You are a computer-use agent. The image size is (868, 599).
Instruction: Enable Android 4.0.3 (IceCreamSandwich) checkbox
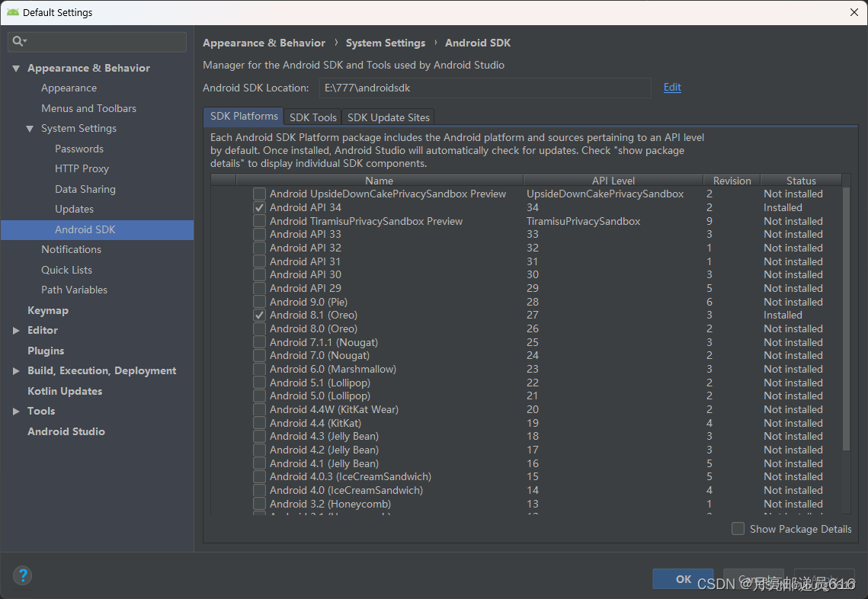[259, 476]
